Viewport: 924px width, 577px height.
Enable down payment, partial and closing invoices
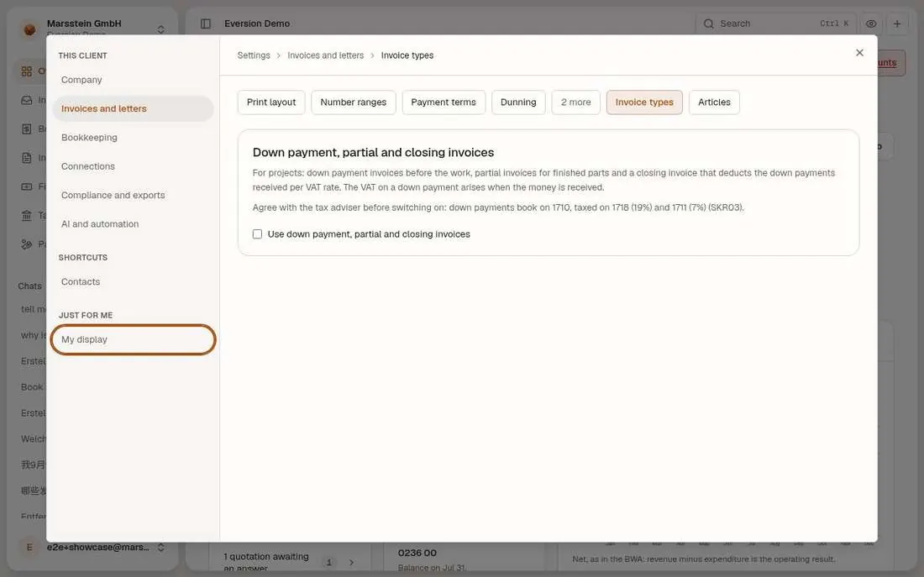[258, 234]
